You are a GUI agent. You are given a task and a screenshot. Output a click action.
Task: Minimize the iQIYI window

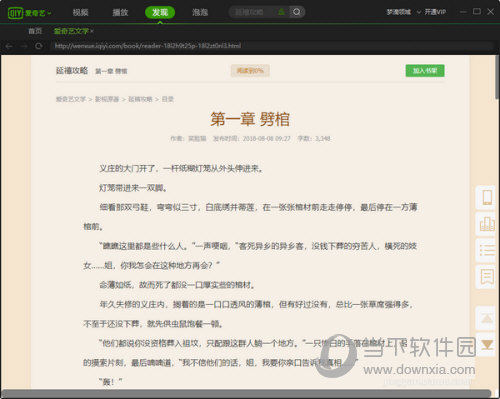pyautogui.click(x=463, y=12)
